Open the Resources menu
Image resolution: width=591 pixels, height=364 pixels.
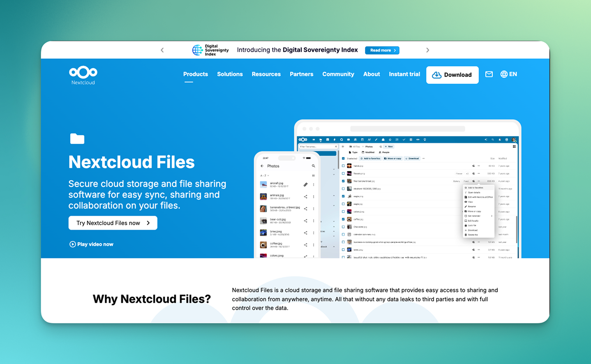click(266, 74)
